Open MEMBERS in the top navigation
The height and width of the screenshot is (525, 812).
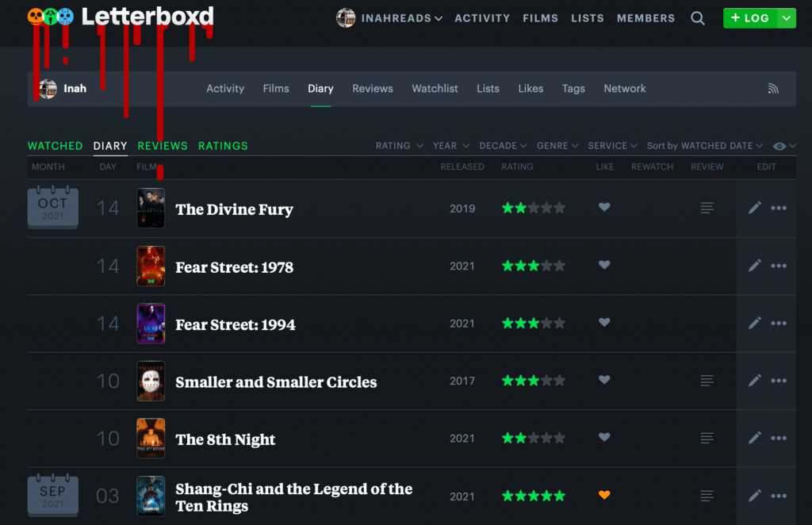(645, 18)
